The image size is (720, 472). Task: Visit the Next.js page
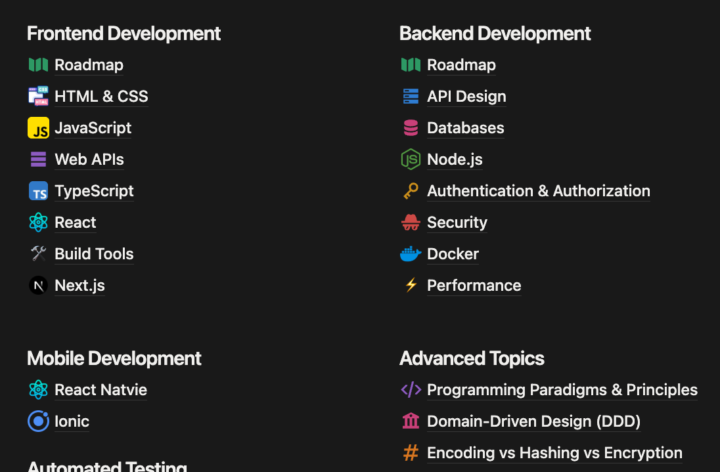point(79,286)
